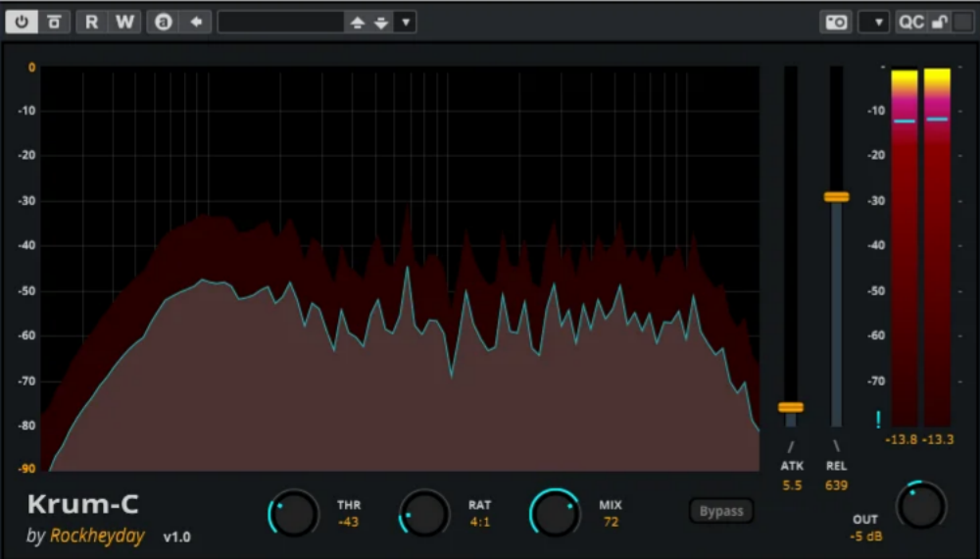980x559 pixels.
Task: Click the mix value 72
Action: [x=611, y=522]
